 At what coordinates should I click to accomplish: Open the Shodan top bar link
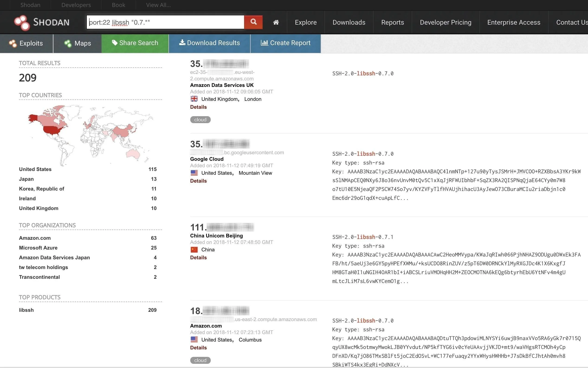click(30, 5)
